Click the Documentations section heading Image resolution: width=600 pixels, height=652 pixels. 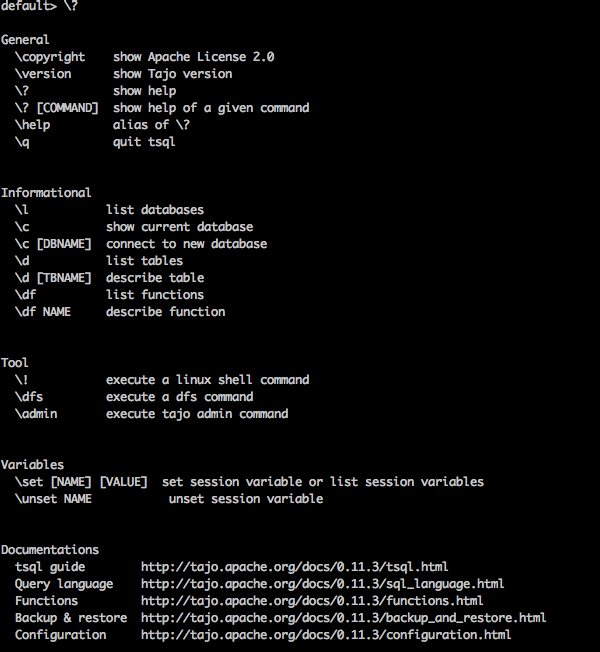50,550
